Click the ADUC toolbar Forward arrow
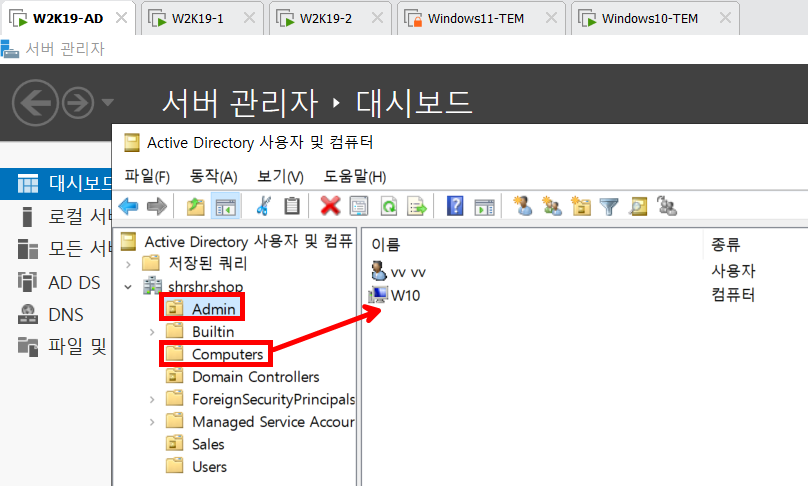 [157, 207]
